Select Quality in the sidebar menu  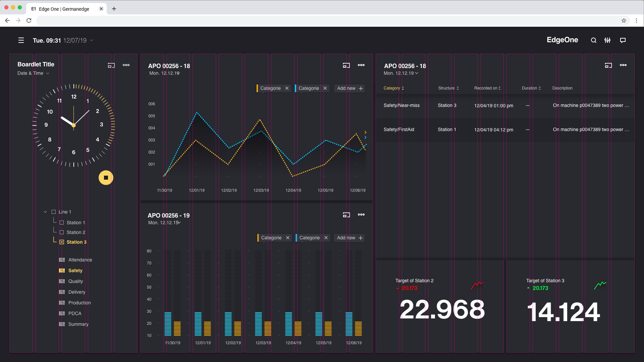click(x=75, y=281)
